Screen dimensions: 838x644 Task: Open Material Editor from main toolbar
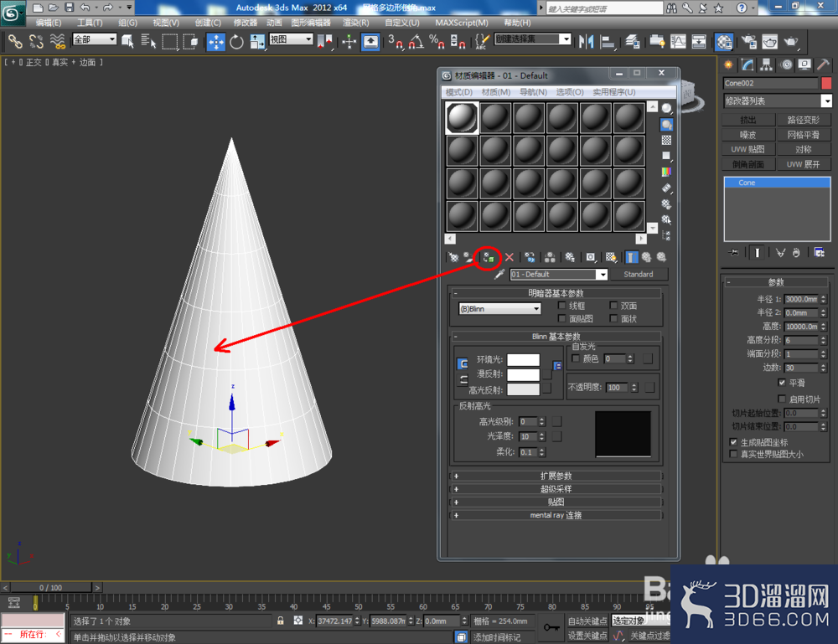(724, 42)
